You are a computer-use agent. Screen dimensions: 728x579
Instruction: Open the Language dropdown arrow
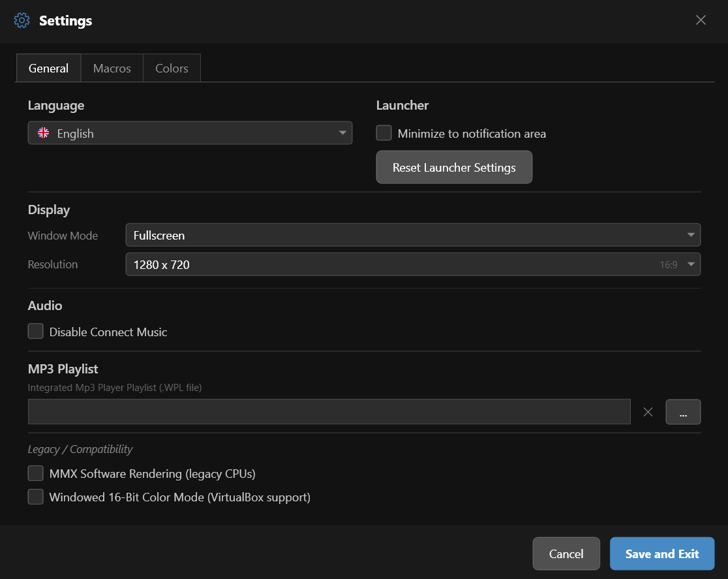(x=342, y=133)
